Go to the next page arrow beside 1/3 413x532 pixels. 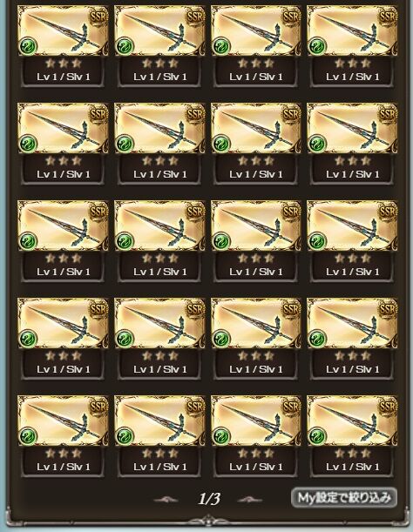tap(250, 499)
